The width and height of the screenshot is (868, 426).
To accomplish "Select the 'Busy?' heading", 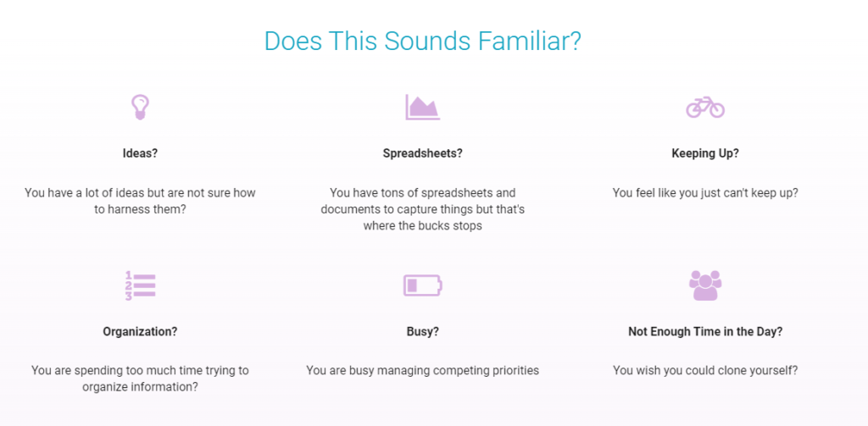I will click(422, 331).
